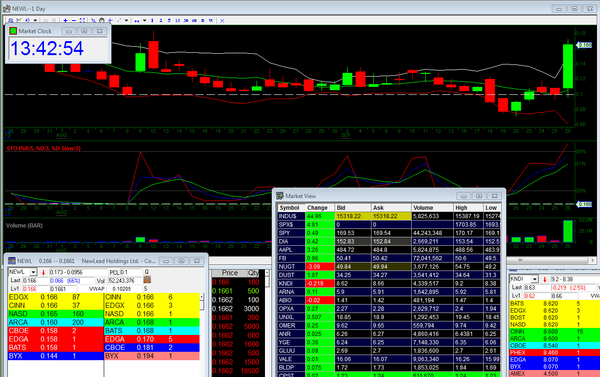Image resolution: width=600 pixels, height=377 pixels.
Task: Select the NUGT row in Market View
Action: tap(389, 266)
